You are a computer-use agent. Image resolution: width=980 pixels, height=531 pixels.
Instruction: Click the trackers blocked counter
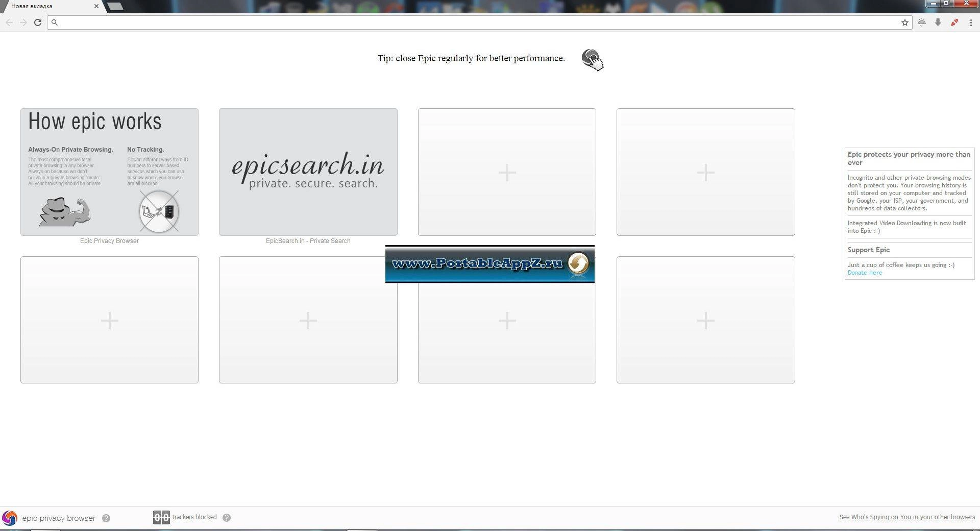pyautogui.click(x=161, y=518)
